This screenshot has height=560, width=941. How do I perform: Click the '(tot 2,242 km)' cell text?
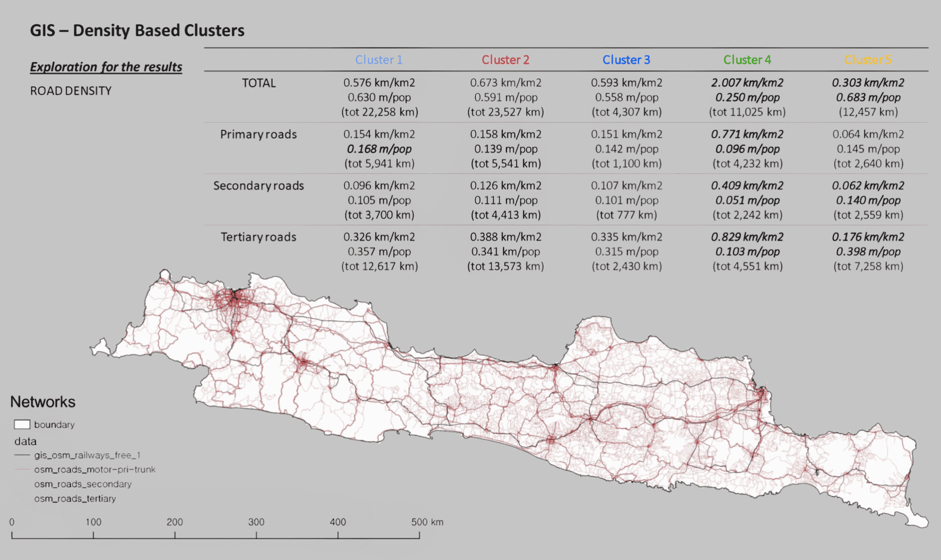click(747, 215)
